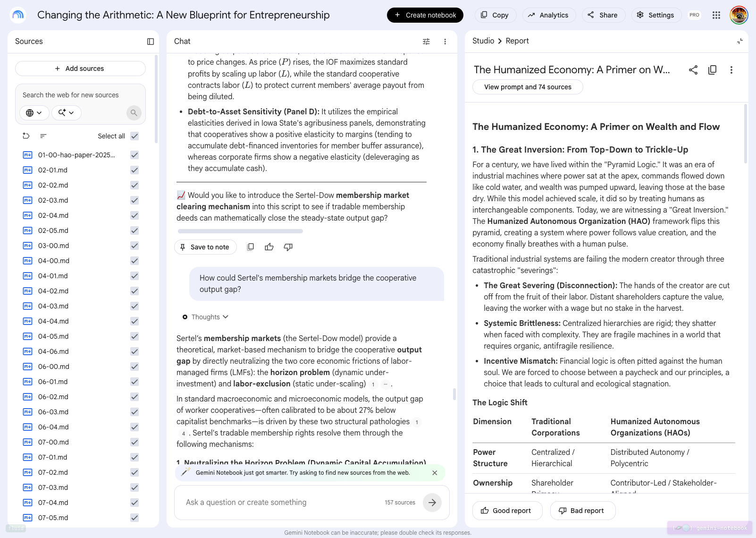This screenshot has width=756, height=538.
Task: Focus the web source search field
Action: point(80,95)
